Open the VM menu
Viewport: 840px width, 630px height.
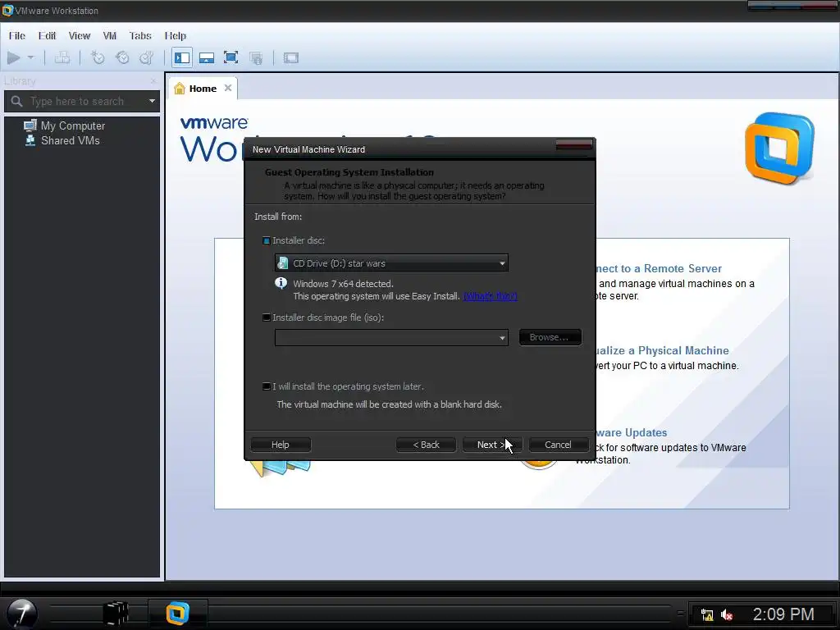(x=110, y=35)
